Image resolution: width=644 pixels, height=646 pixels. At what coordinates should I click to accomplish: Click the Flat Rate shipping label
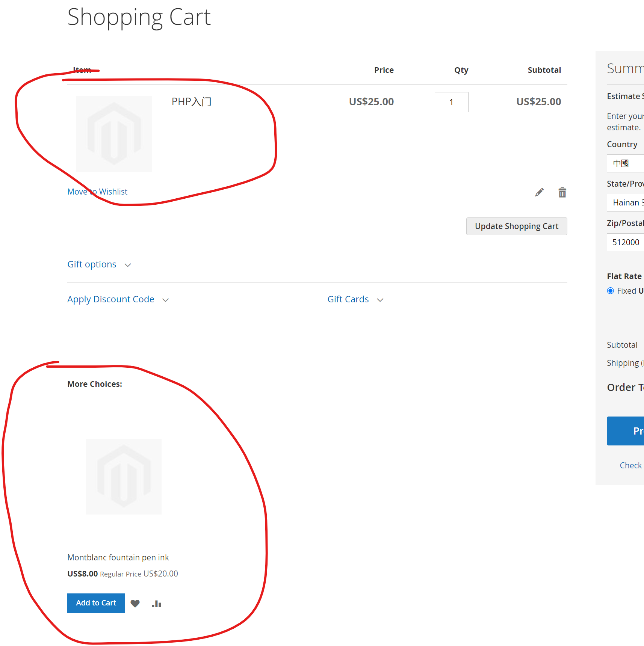pyautogui.click(x=624, y=276)
